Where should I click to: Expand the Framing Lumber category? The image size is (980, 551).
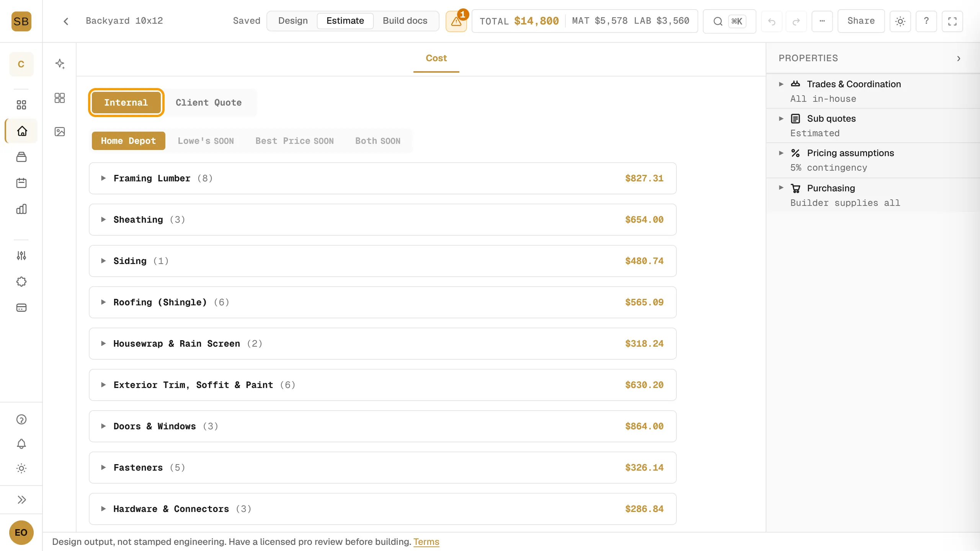[x=382, y=178]
